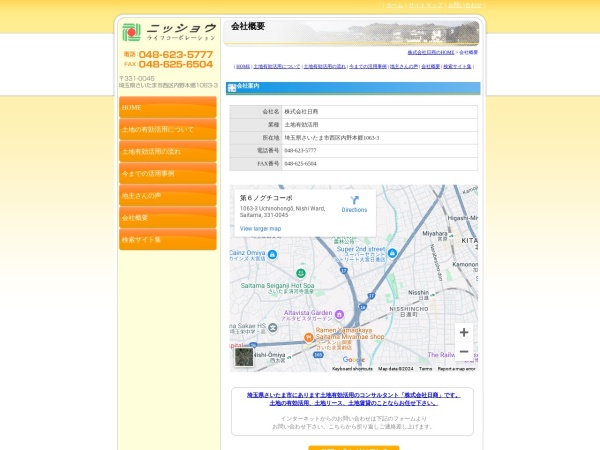Click HOME in the horizontal text nav
This screenshot has height=450, width=600.
243,66
